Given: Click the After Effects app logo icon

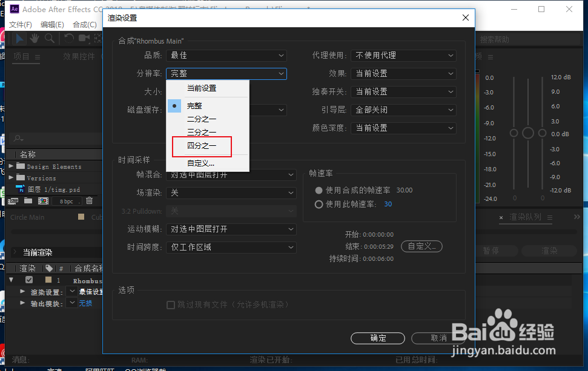Looking at the screenshot, I should click(15, 9).
